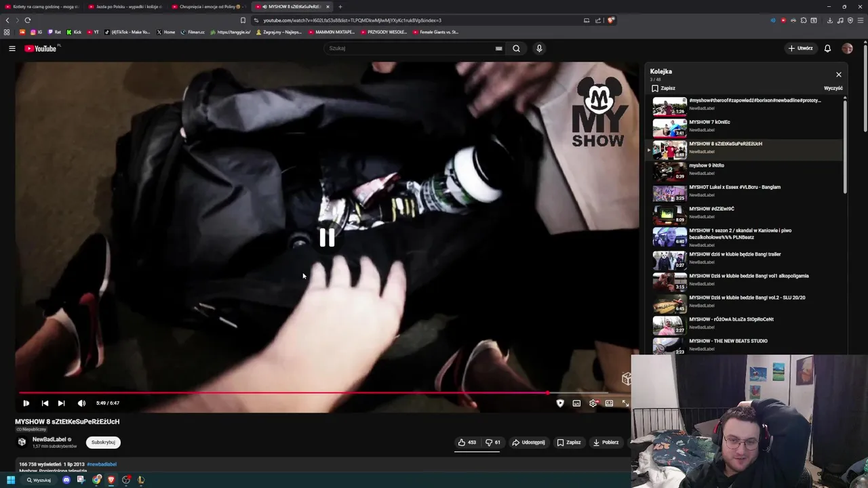
Task: Open the Filman.cc bookmark
Action: point(193,32)
